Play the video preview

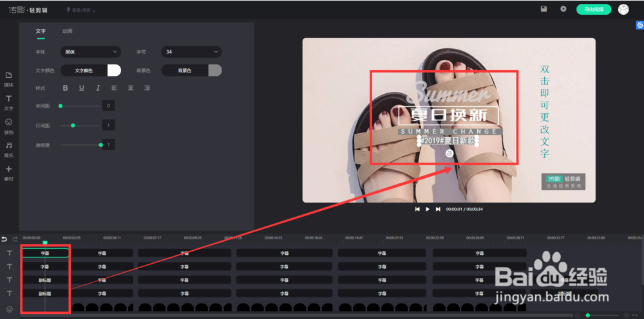[x=428, y=209]
